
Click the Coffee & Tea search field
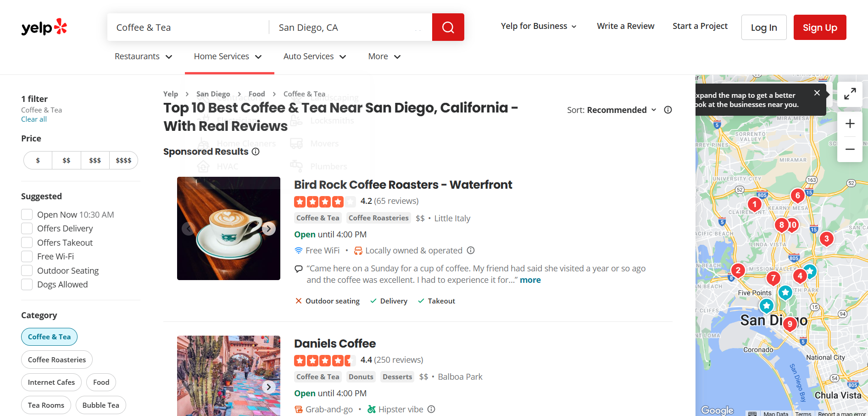tap(188, 28)
